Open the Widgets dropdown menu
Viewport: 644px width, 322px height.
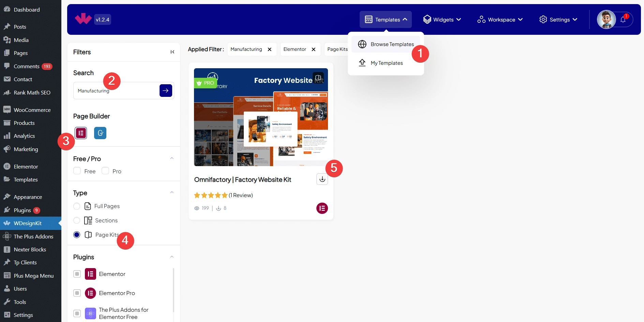click(x=442, y=20)
